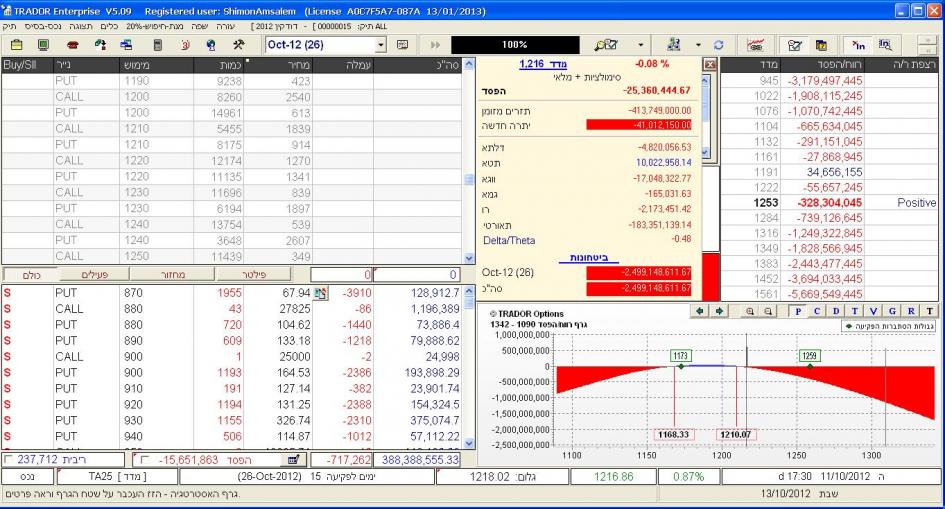
Task: Toggle the checkbox beside ריבית 237,712
Action: click(x=9, y=459)
